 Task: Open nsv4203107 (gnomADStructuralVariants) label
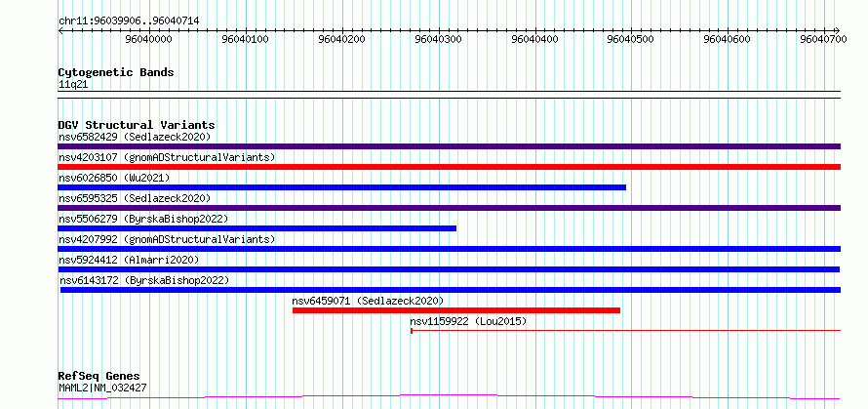(167, 157)
